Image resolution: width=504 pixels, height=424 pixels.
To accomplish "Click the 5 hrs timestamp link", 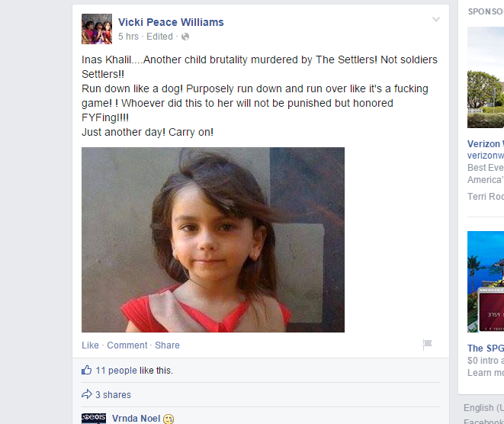I will [x=128, y=37].
